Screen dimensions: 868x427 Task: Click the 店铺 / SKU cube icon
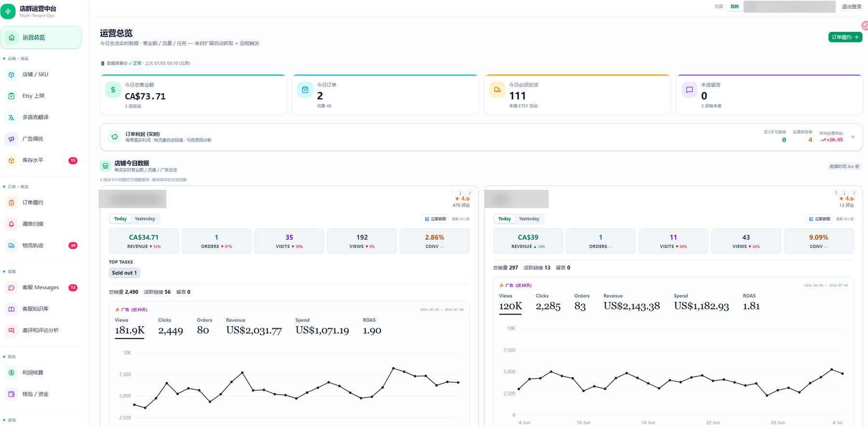click(12, 75)
